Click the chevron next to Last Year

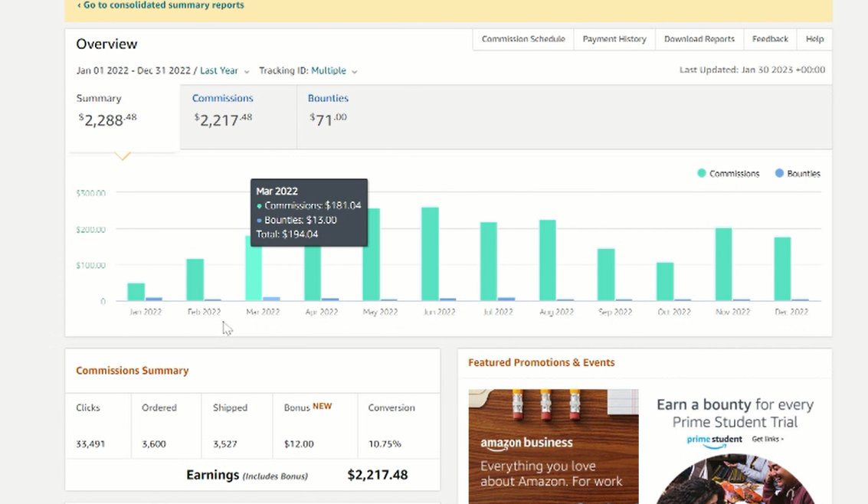click(247, 72)
